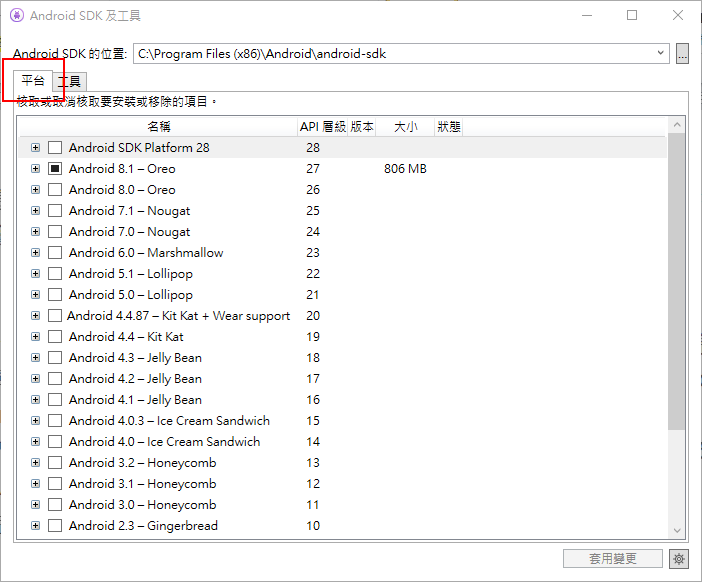Open the SDK location dropdown arrow
This screenshot has width=702, height=582.
click(660, 53)
